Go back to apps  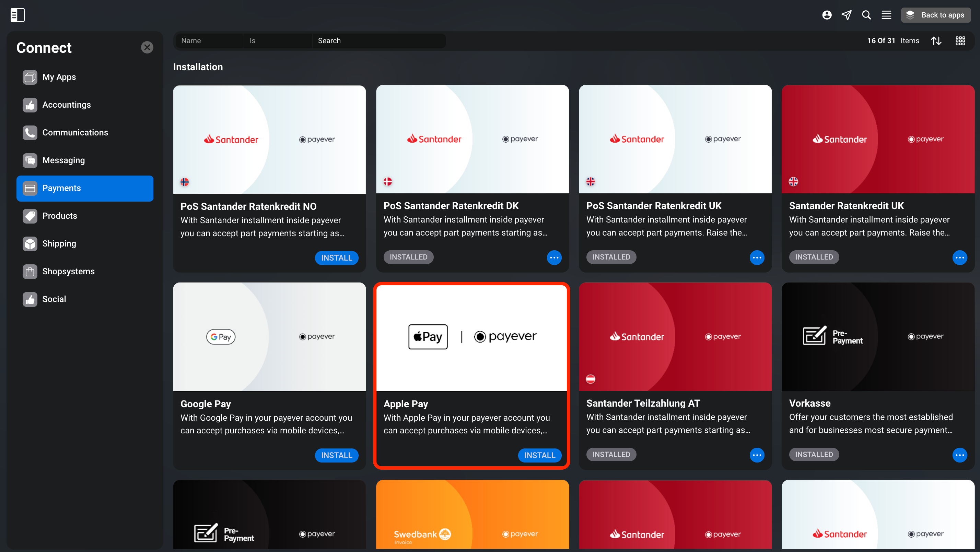[935, 15]
